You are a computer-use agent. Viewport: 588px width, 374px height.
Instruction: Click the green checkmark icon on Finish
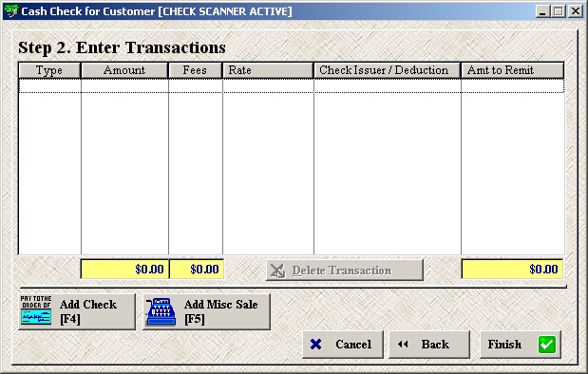point(547,345)
